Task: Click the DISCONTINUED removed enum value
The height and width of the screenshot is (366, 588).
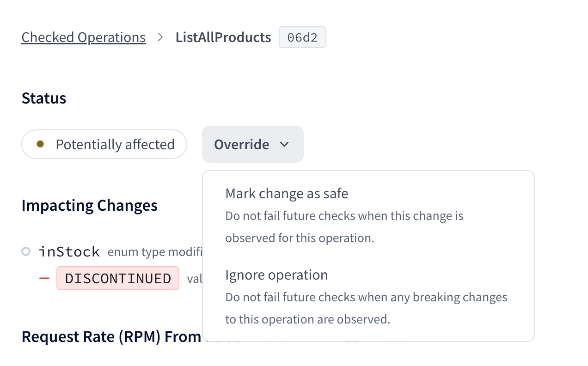Action: click(118, 278)
